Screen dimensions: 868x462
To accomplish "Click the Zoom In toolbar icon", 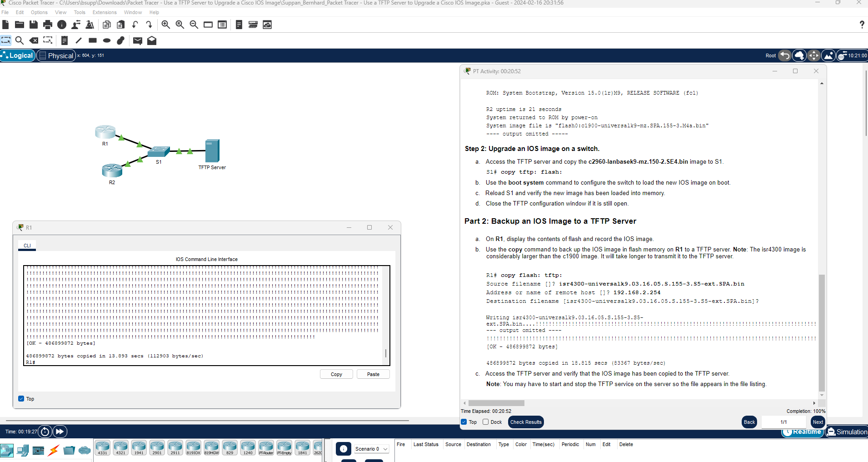I will 166,25.
